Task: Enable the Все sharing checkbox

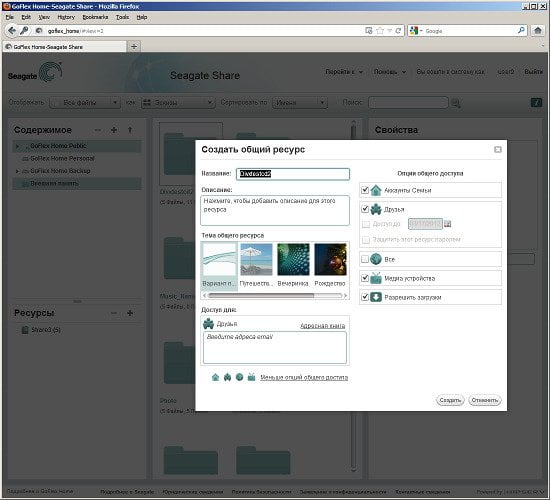Action: [365, 259]
